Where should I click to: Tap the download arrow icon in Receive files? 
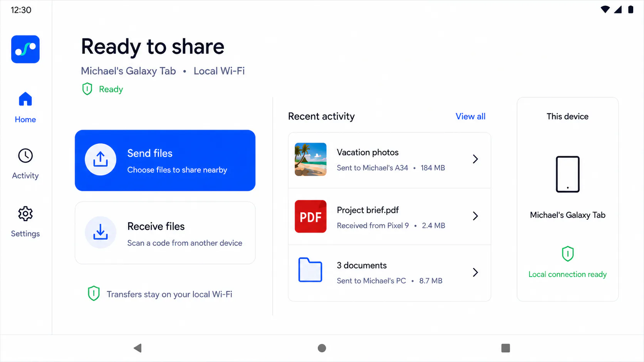coord(101,232)
